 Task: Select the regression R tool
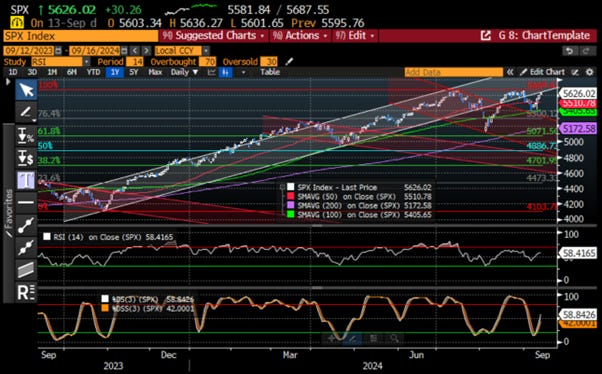(26, 293)
